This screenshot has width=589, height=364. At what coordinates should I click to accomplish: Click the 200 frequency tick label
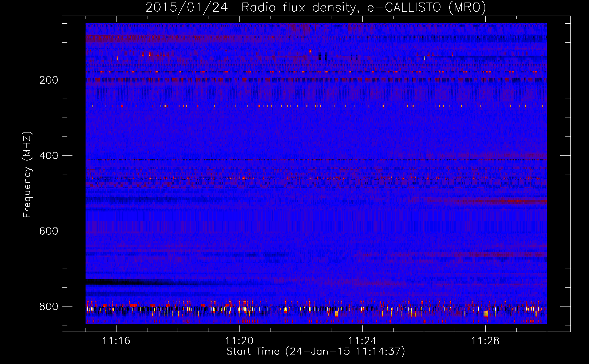pos(49,80)
